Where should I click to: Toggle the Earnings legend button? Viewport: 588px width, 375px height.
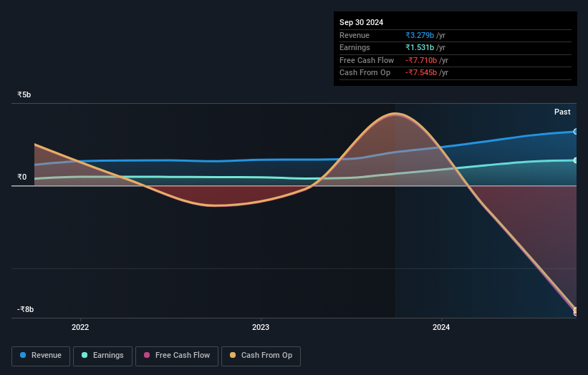pyautogui.click(x=102, y=356)
